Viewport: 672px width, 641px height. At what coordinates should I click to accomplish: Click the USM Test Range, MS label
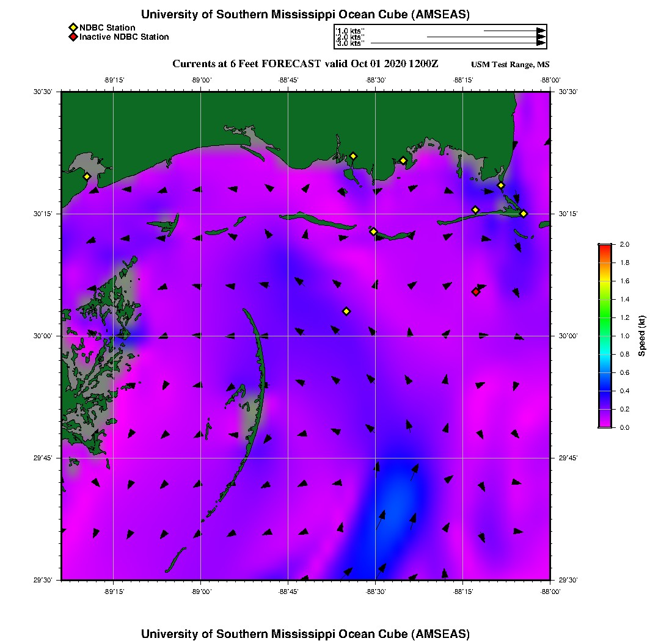click(510, 65)
